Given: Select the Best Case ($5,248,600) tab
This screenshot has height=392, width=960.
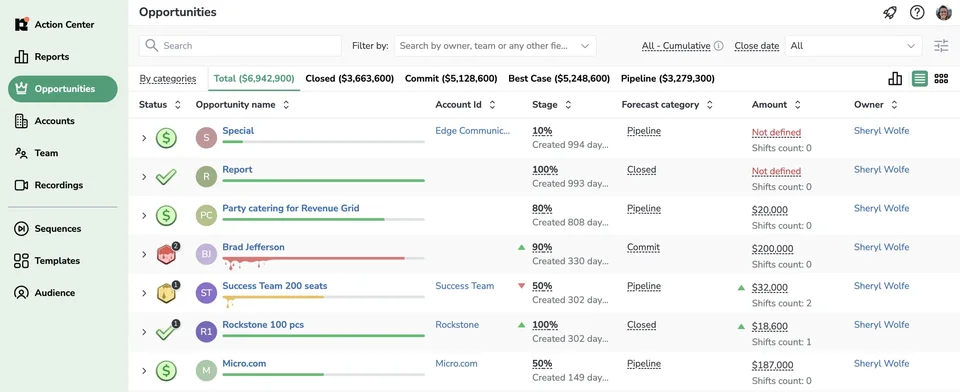Looking at the screenshot, I should [x=559, y=78].
